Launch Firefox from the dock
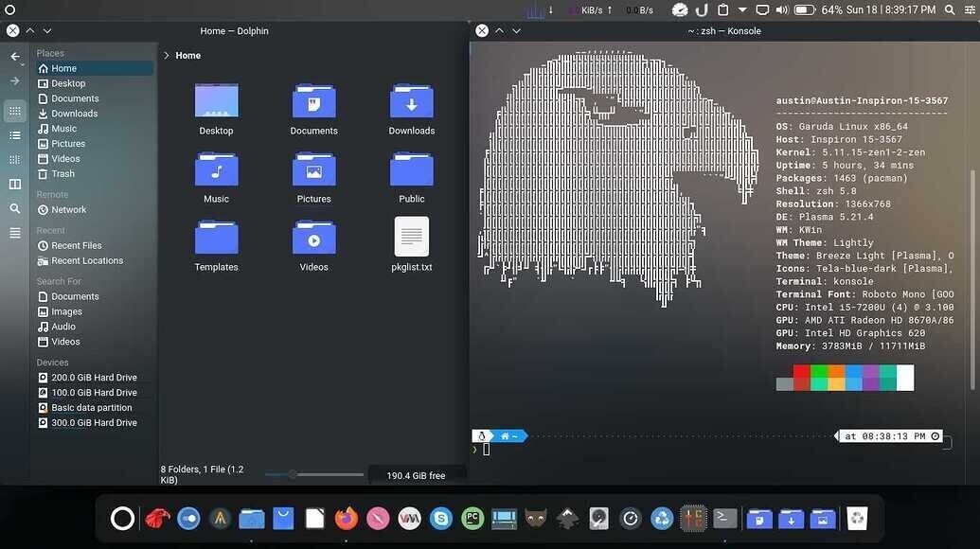Image resolution: width=980 pixels, height=549 pixels. 347,519
